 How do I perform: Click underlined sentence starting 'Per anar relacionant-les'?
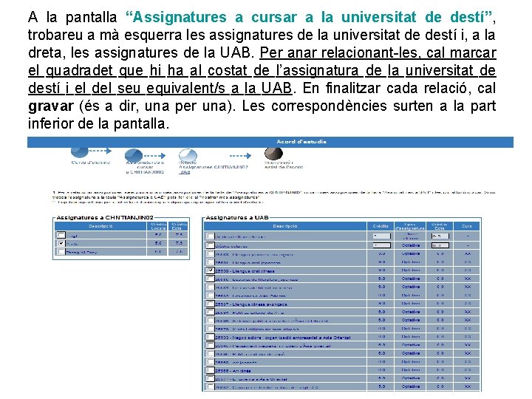[262, 71]
